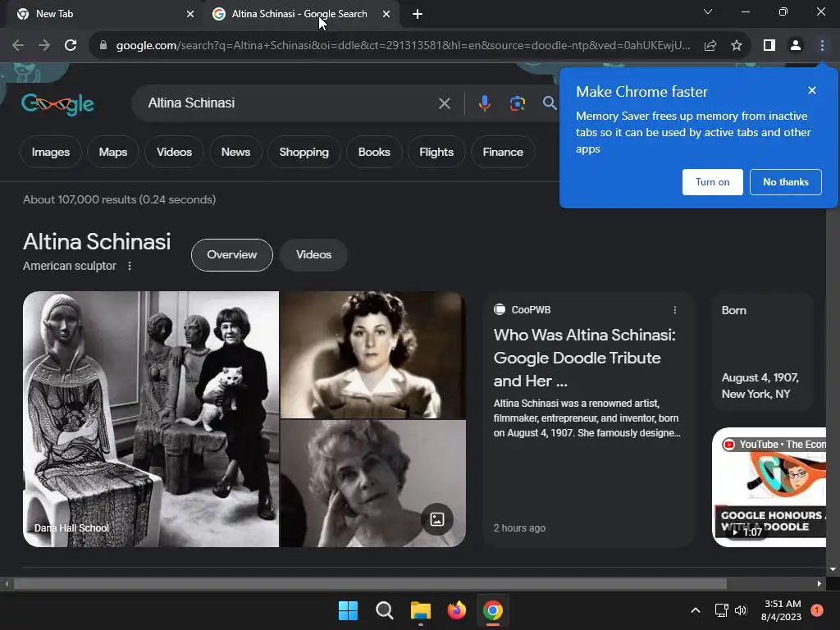840x630 pixels.
Task: Go back using the browser back arrow
Action: (x=18, y=46)
